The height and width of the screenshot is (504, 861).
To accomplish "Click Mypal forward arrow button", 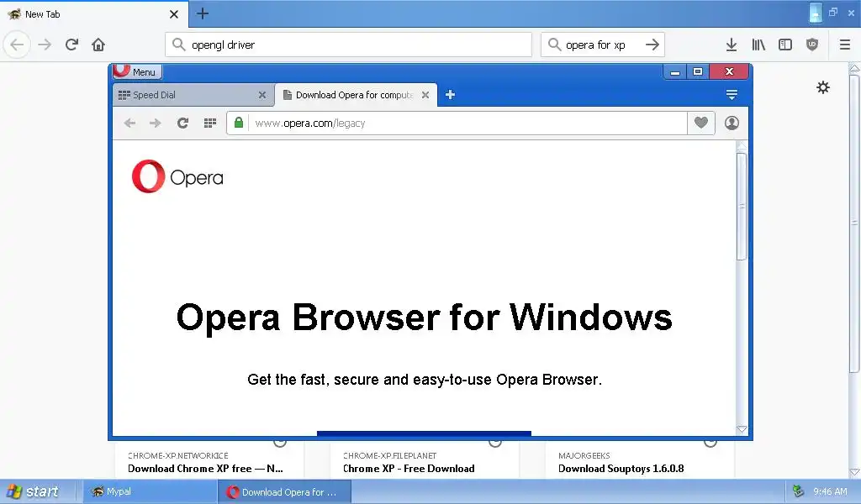I will tap(45, 45).
